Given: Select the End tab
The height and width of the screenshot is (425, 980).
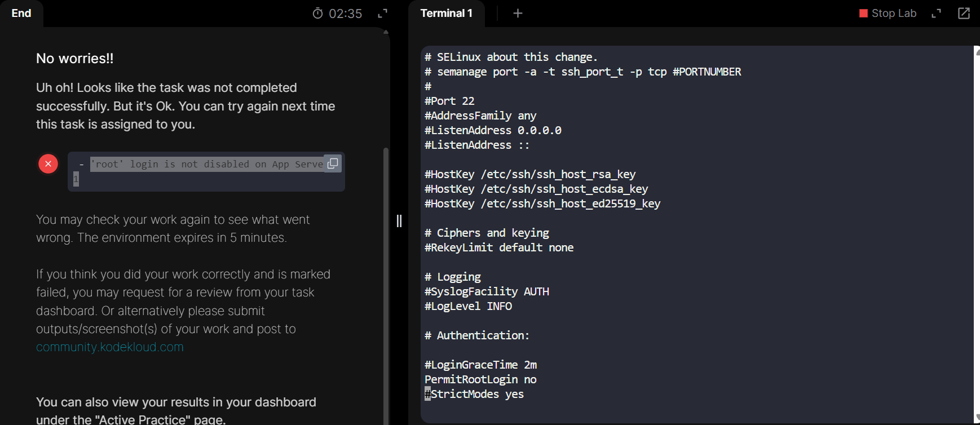Looking at the screenshot, I should [21, 14].
